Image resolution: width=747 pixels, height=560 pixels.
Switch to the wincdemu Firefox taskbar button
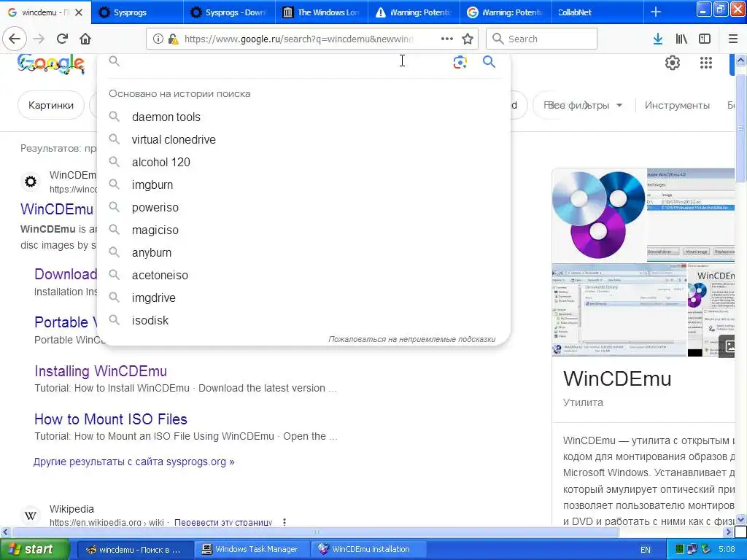(x=135, y=550)
